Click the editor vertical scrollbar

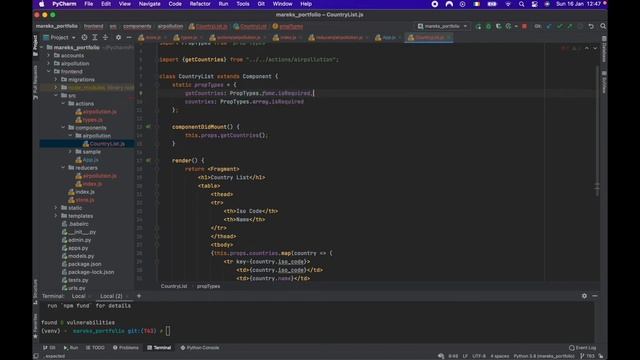pos(597,131)
